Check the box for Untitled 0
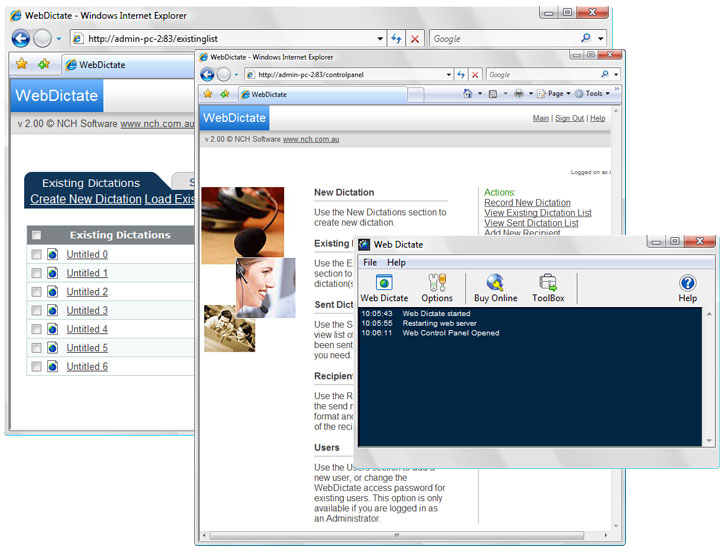The width and height of the screenshot is (727, 556). pyautogui.click(x=36, y=254)
